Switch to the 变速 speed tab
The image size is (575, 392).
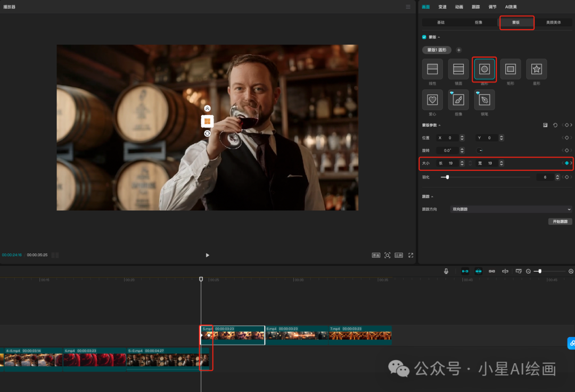click(x=442, y=7)
